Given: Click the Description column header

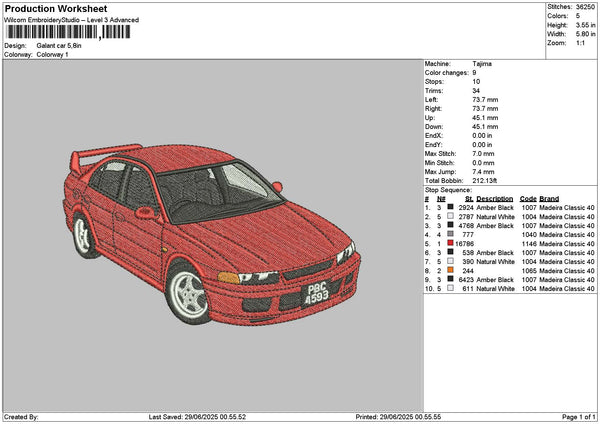Looking at the screenshot, I should (495, 198).
